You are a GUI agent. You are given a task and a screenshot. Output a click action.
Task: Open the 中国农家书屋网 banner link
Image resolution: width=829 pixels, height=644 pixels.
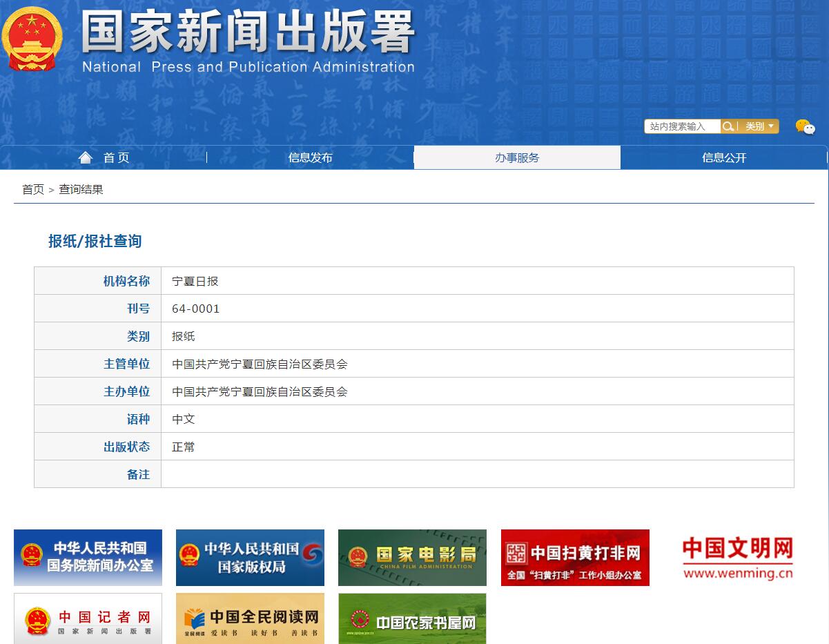[412, 618]
